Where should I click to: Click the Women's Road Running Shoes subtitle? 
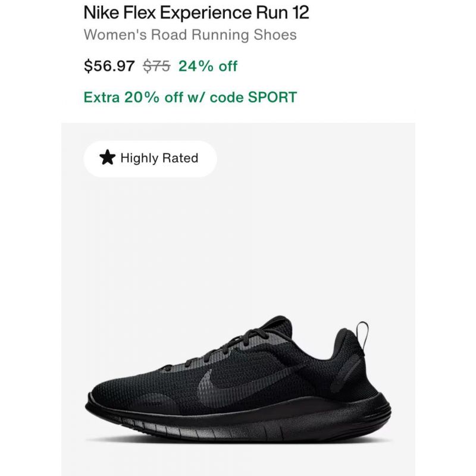tap(190, 35)
